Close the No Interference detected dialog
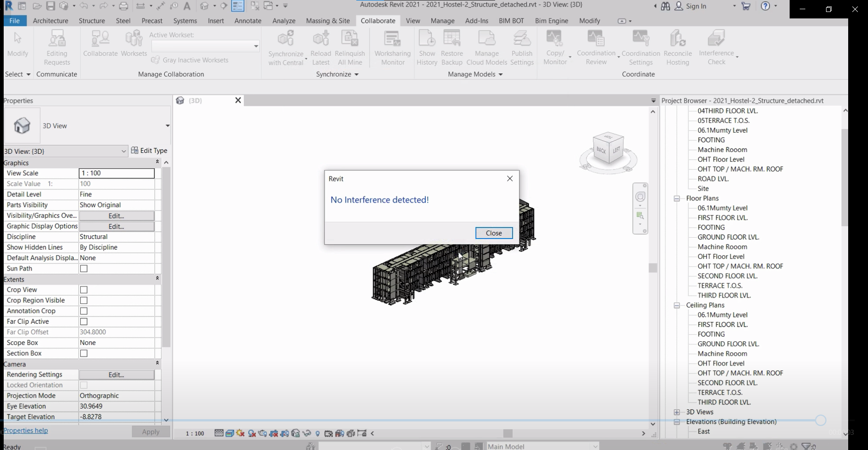Viewport: 868px width, 450px height. 494,233
